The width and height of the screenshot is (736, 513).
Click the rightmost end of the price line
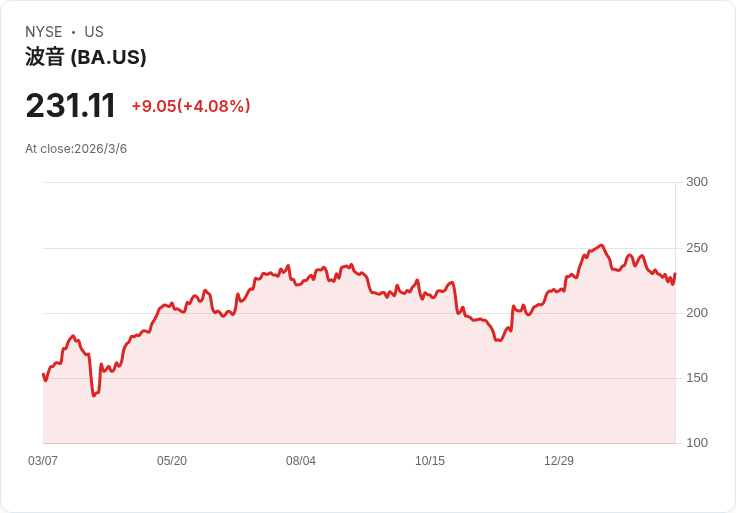675,274
